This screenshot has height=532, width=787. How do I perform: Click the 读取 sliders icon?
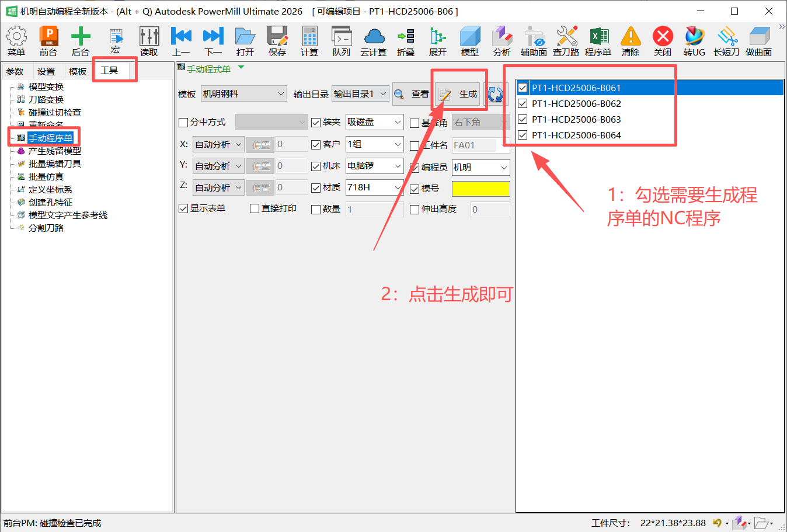(149, 36)
